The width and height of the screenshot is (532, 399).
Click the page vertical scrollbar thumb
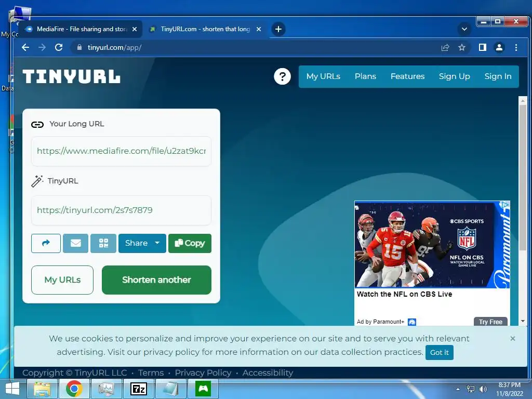point(523,178)
